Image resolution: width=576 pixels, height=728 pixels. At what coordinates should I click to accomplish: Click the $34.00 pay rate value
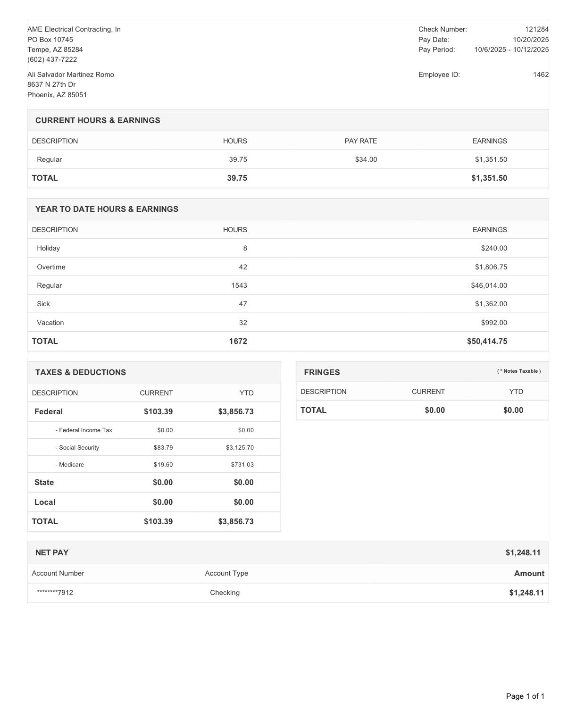pos(366,159)
